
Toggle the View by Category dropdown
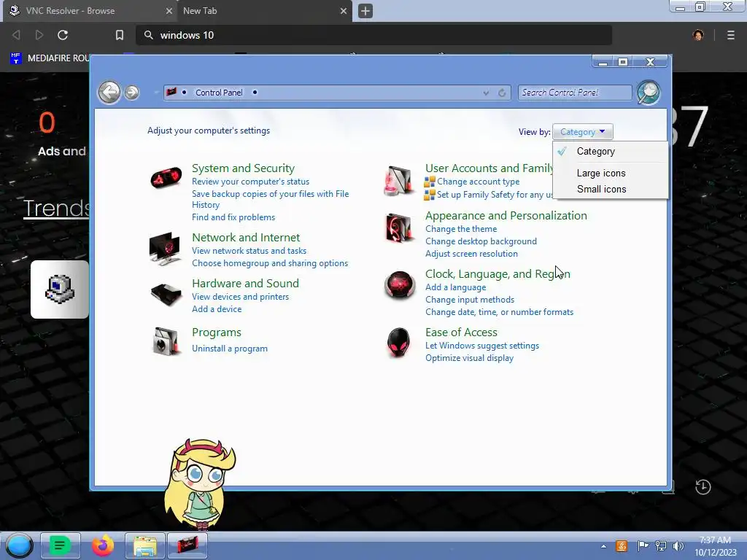tap(583, 132)
